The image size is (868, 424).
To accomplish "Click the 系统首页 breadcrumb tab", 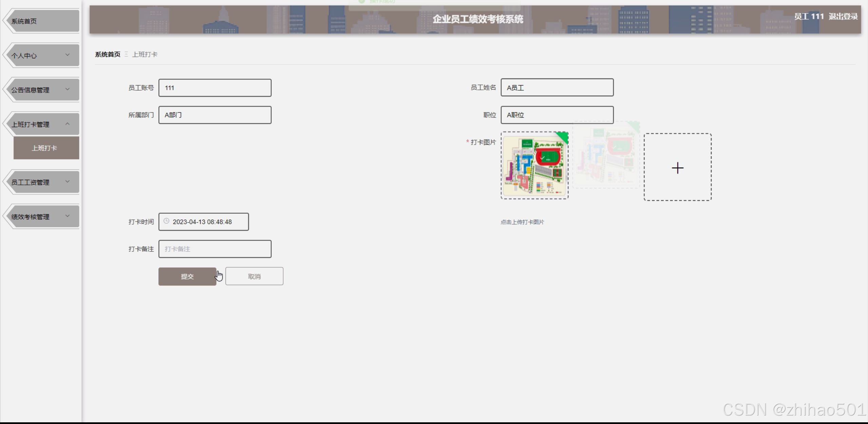I will pyautogui.click(x=107, y=54).
